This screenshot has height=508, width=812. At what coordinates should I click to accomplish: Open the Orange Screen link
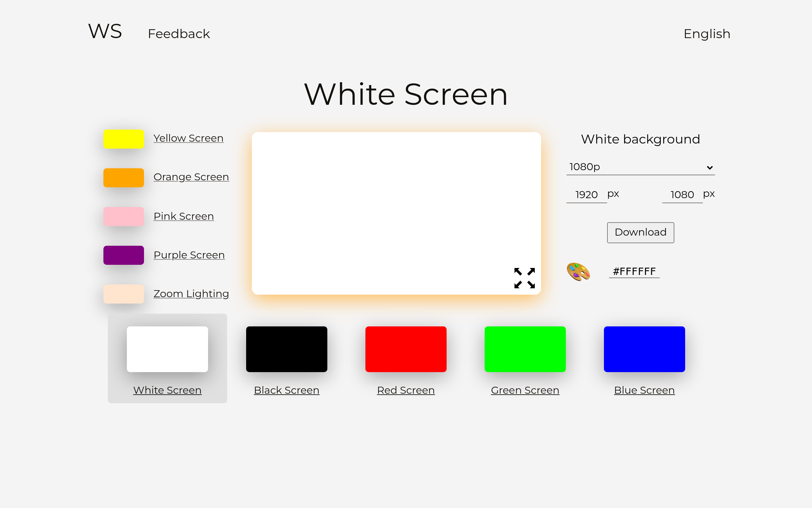(191, 177)
